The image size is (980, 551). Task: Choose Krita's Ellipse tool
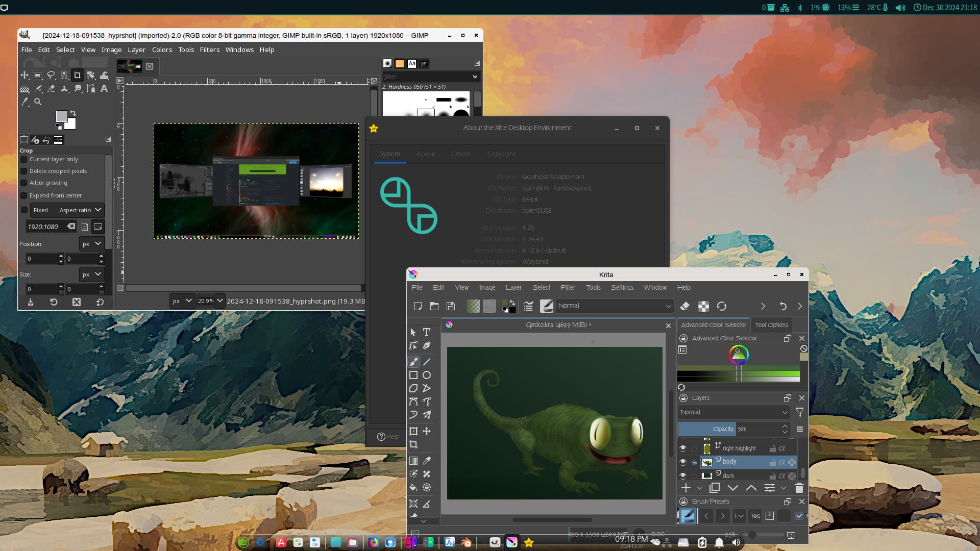[x=427, y=375]
